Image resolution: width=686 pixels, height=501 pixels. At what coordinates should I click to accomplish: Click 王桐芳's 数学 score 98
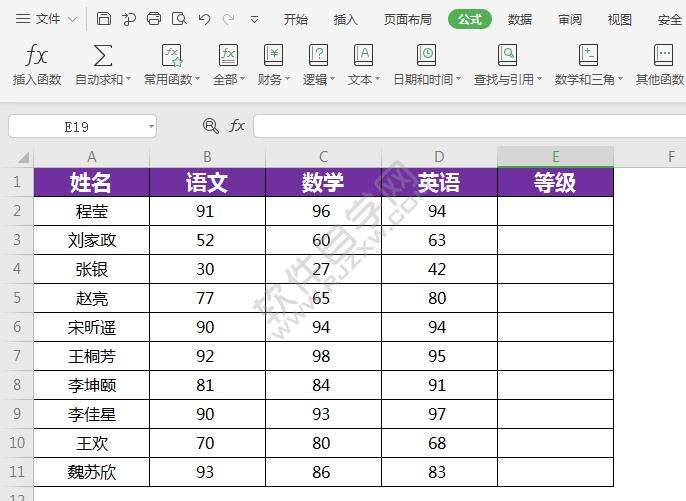point(323,356)
